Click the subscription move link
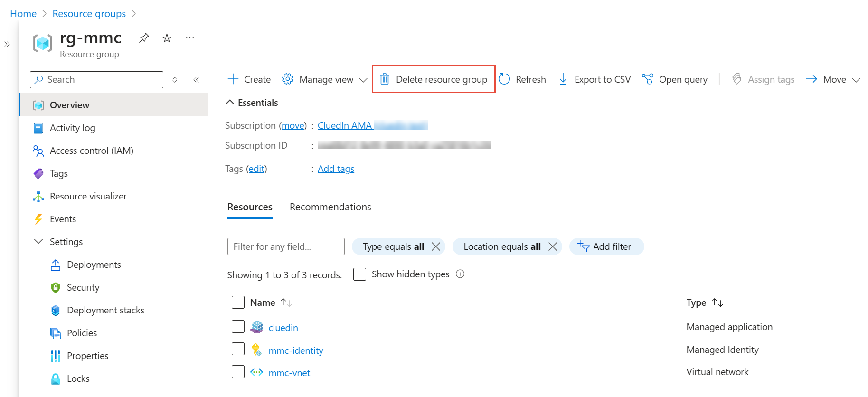868x397 pixels. point(293,125)
